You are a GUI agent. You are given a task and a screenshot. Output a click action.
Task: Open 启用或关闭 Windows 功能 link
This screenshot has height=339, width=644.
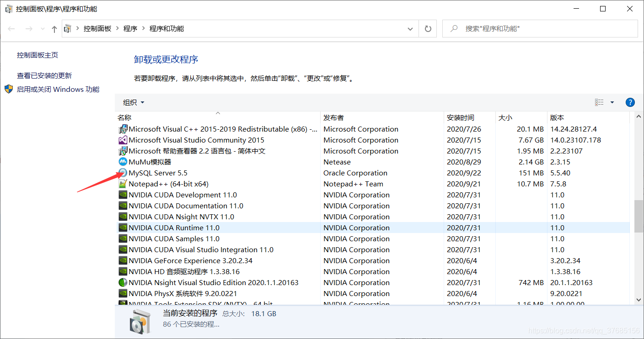coord(58,89)
